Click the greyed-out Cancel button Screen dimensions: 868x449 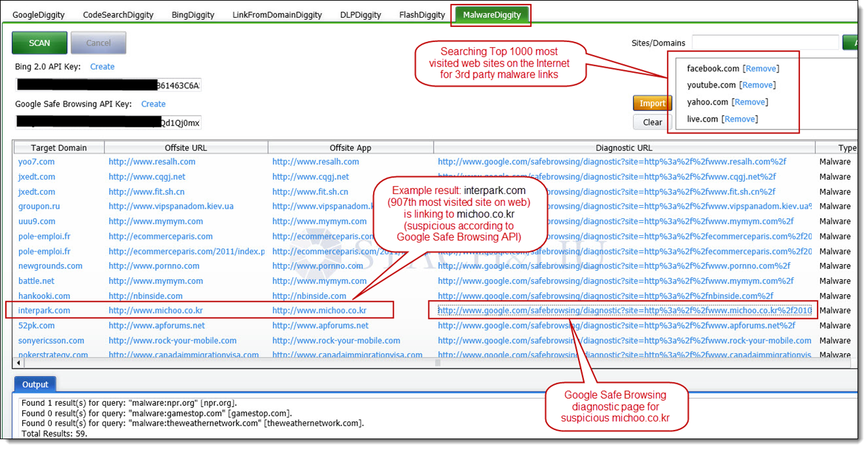coord(99,42)
